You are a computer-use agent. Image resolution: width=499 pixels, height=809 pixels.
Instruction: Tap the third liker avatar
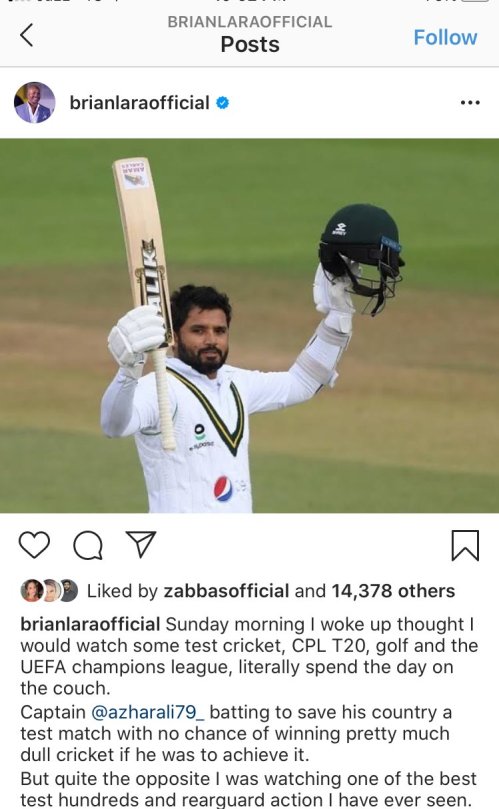coord(68,591)
